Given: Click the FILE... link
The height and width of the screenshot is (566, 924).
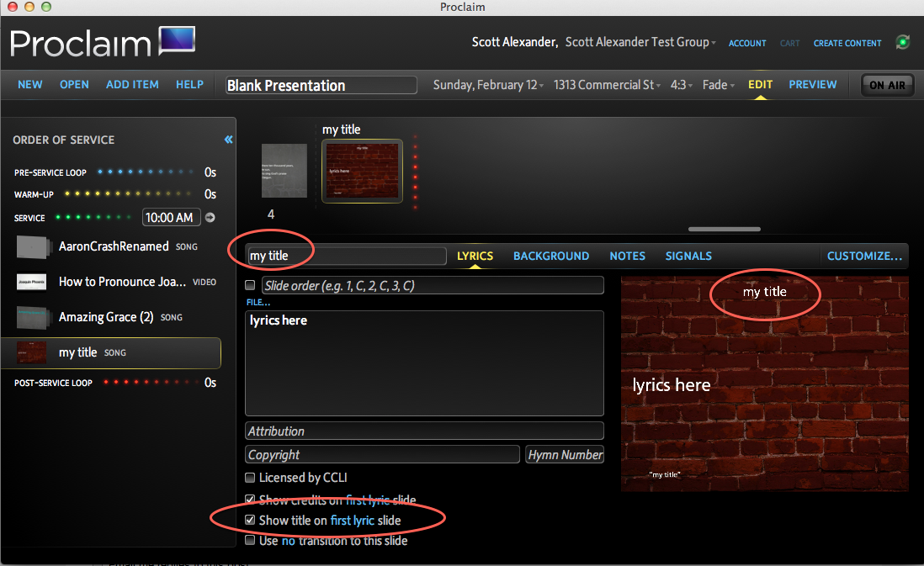Looking at the screenshot, I should 258,302.
